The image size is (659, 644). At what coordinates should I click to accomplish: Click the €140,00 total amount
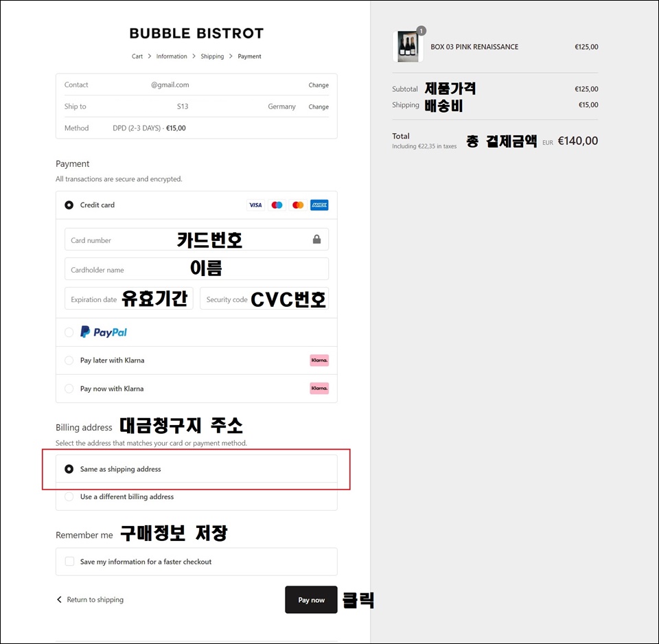click(577, 141)
